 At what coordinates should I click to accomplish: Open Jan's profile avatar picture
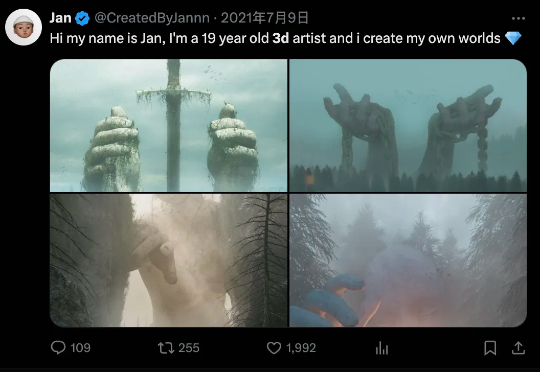pos(23,27)
